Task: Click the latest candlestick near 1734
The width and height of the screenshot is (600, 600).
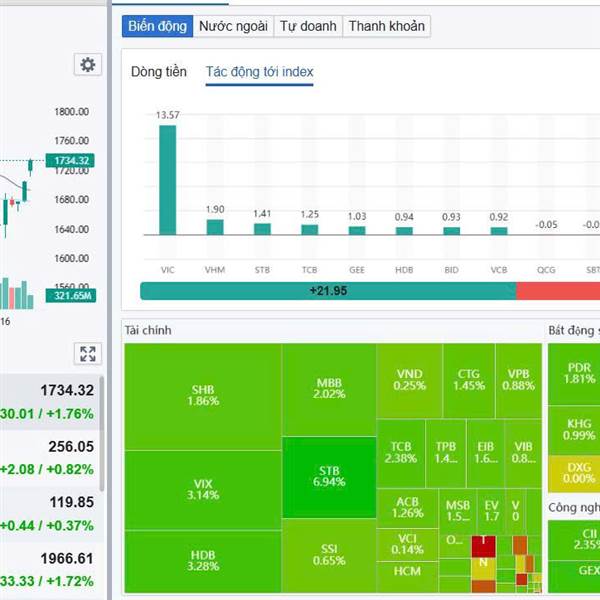Action: (30, 167)
